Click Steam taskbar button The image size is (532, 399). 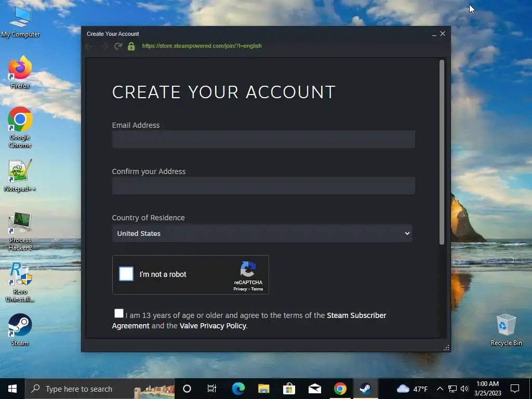tap(365, 389)
